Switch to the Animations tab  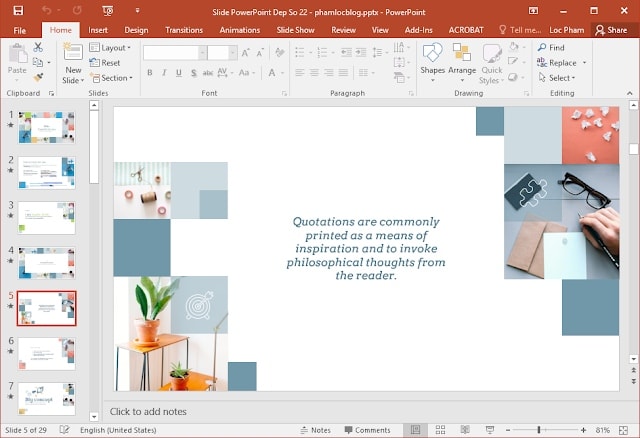coord(240,30)
